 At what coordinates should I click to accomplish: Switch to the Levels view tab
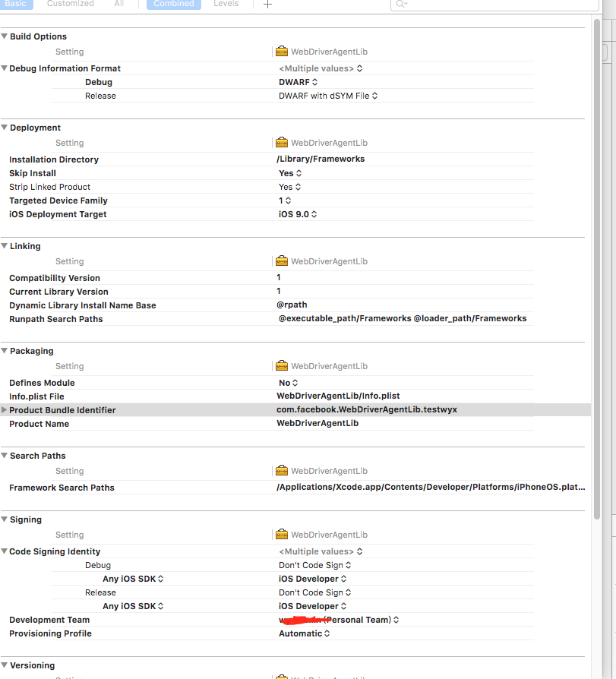tap(226, 4)
